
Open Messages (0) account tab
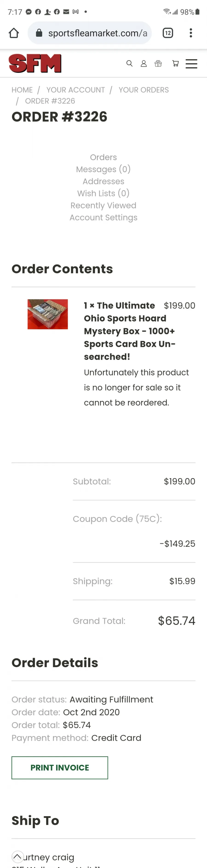point(103,169)
